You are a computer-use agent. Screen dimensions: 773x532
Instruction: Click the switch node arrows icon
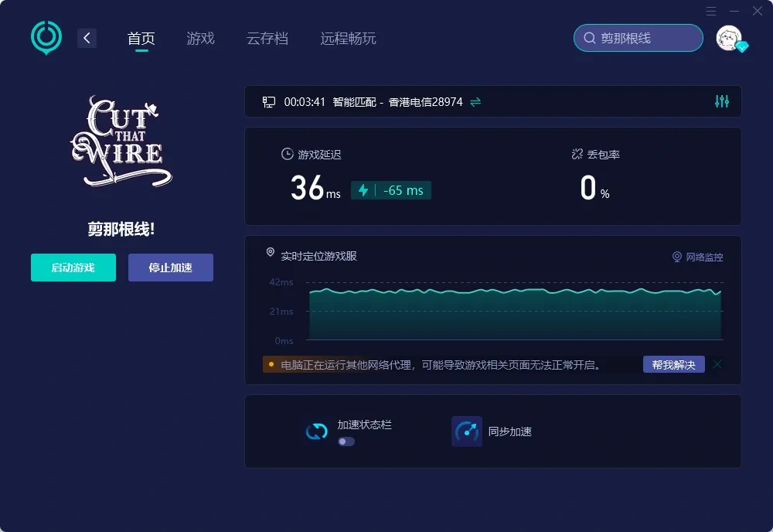point(475,101)
